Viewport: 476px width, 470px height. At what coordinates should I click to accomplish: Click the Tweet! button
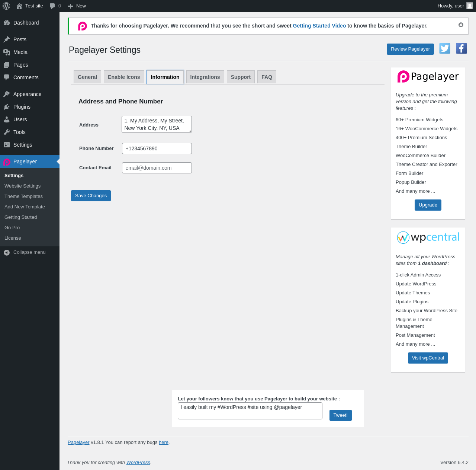(341, 415)
